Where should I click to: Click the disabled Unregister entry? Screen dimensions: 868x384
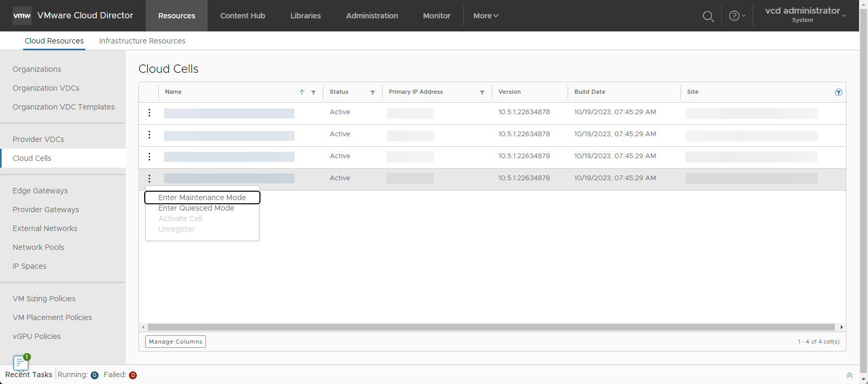coord(177,229)
